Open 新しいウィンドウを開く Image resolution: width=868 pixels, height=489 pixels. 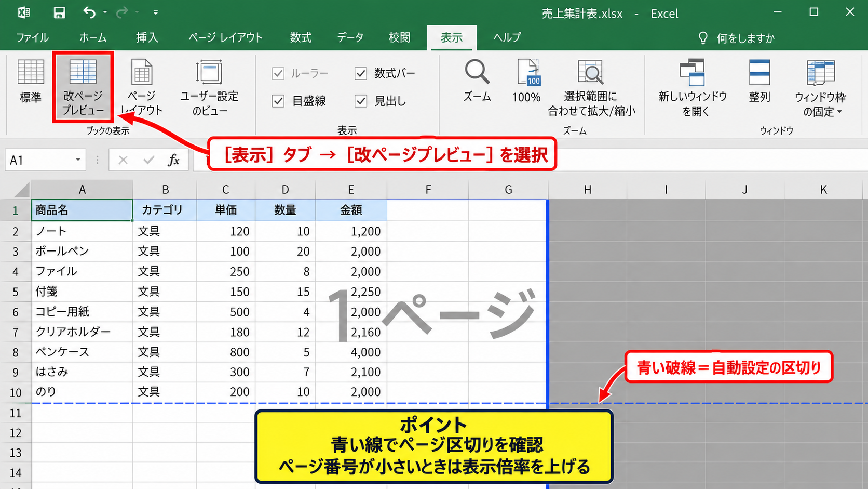point(693,87)
